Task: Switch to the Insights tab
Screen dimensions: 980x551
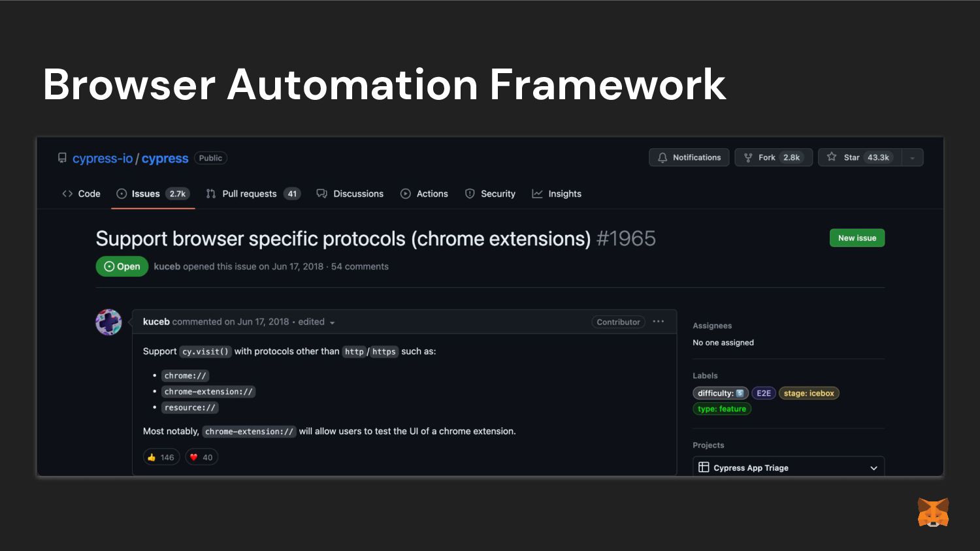Action: click(557, 194)
